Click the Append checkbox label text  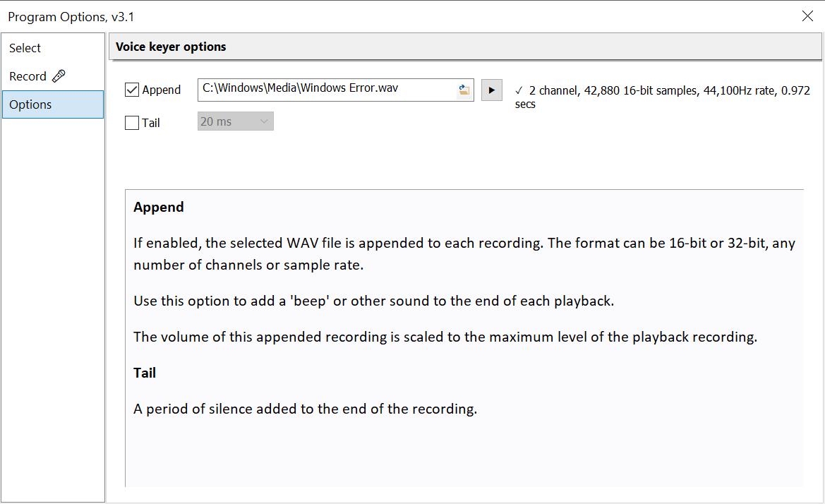pyautogui.click(x=162, y=90)
